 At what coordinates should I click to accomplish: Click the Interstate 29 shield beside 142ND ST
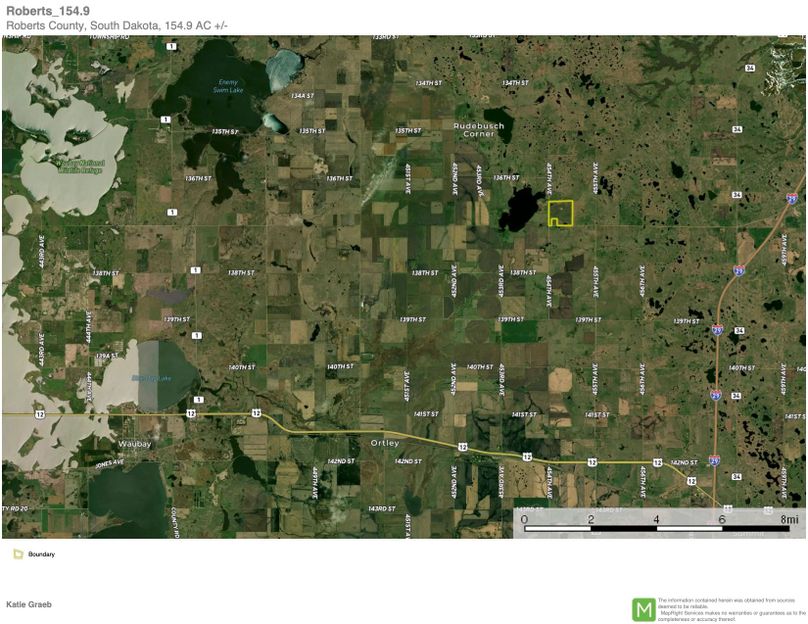point(714,460)
